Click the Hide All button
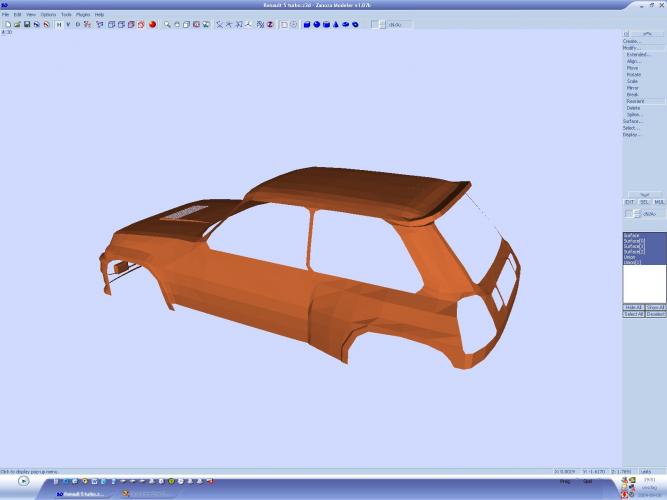This screenshot has height=500, width=667. pos(631,307)
